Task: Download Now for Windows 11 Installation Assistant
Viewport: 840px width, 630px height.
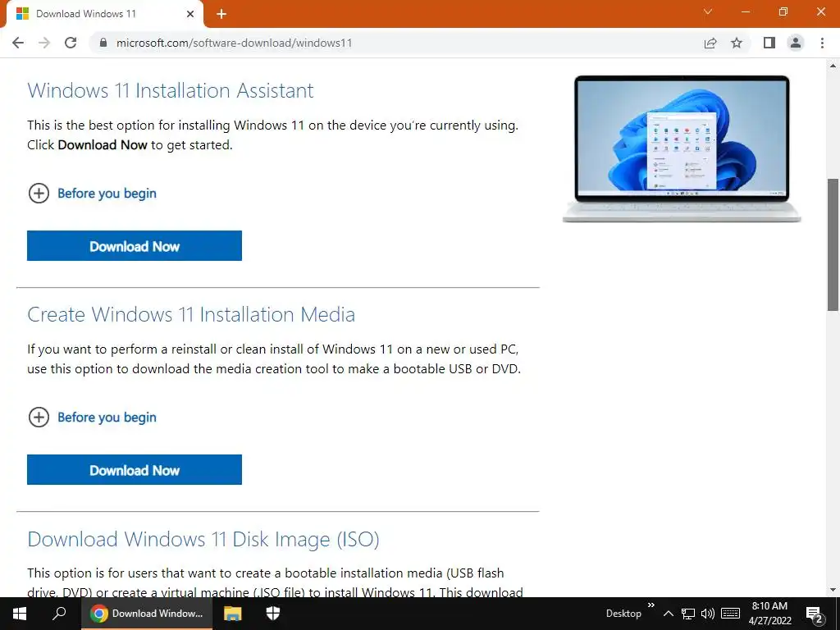Action: (135, 246)
